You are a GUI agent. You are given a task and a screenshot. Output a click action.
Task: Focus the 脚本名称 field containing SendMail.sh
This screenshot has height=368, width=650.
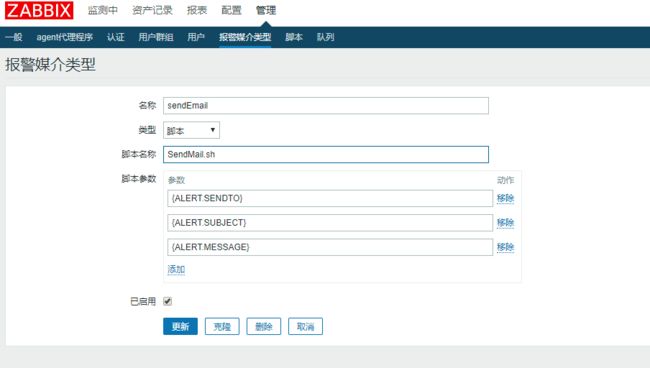326,154
